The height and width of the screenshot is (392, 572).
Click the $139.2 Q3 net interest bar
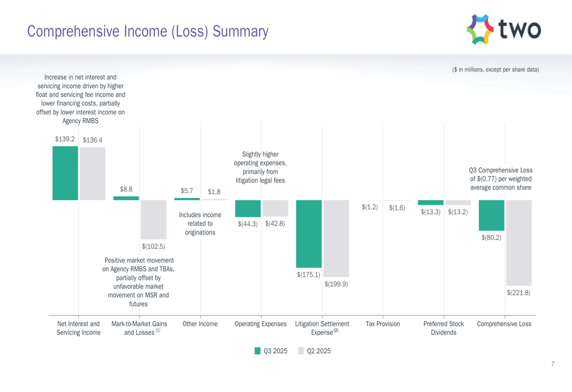pyautogui.click(x=65, y=173)
